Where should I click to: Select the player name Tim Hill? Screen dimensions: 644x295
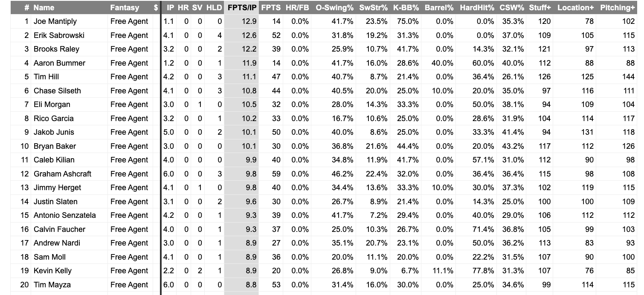(46, 77)
